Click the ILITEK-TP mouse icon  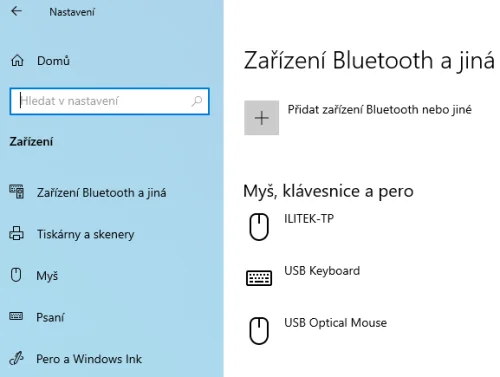(x=259, y=227)
